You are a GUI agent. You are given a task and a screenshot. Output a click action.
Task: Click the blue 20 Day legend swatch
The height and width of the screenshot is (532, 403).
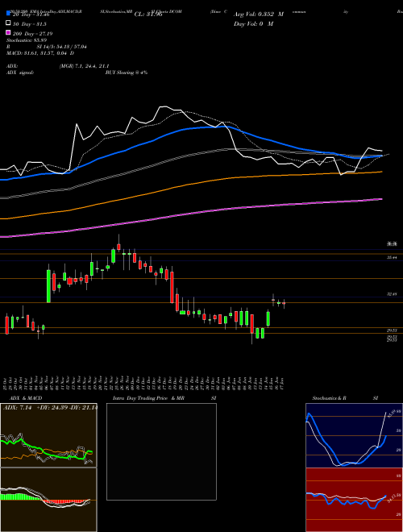9,13
